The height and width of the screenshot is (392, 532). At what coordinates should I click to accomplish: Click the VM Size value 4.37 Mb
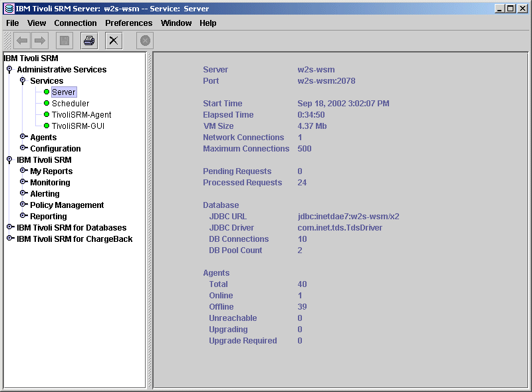point(312,126)
